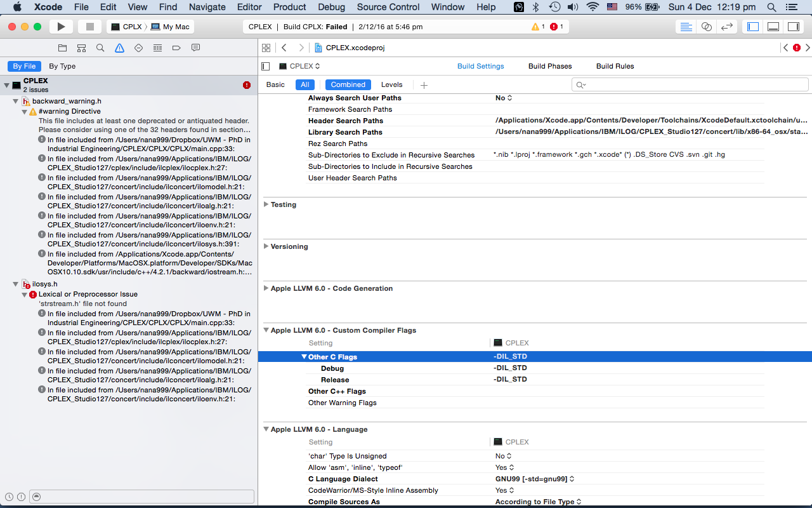Viewport: 812px width, 508px height.
Task: Open the Bluetooth menu bar icon
Action: point(536,7)
